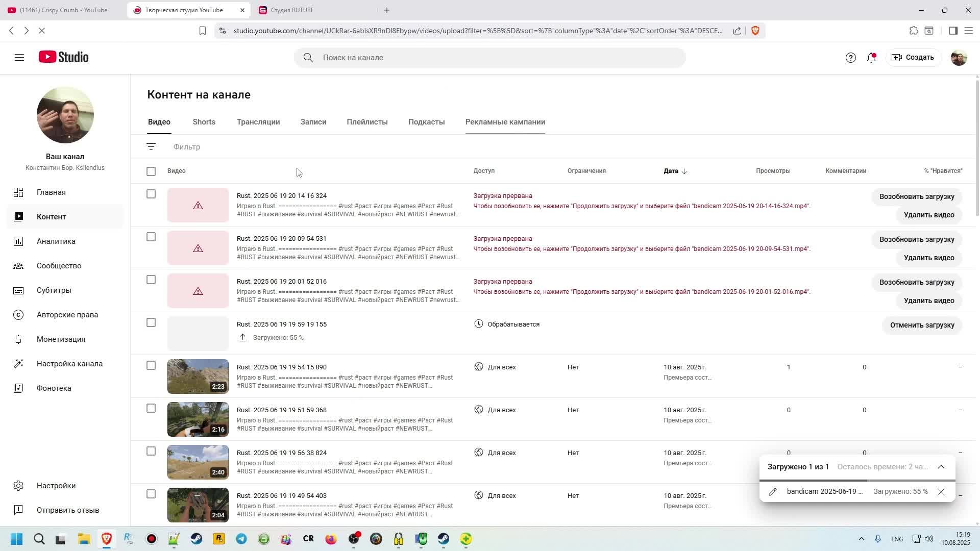Open the Analytics sidebar icon
The image size is (980, 551).
pos(18,241)
